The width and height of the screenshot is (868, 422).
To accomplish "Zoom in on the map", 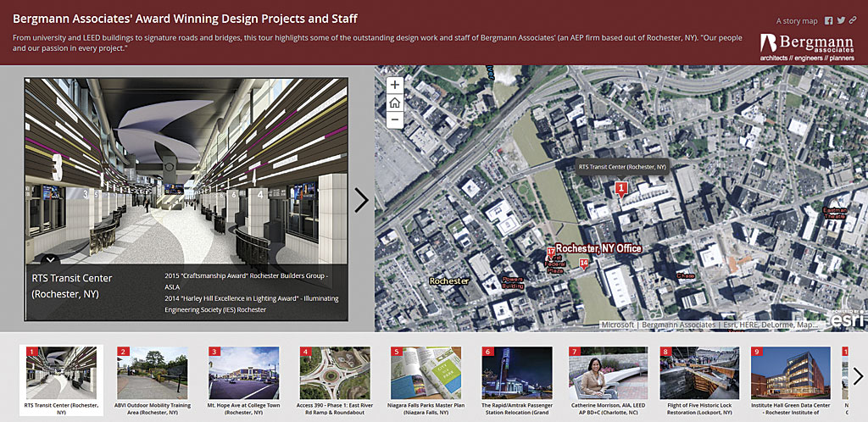I will 395,85.
